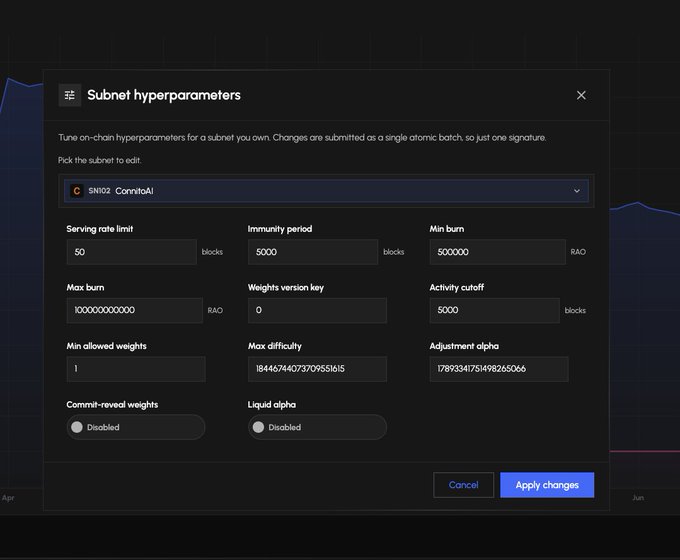Click the 'RAO' unit beside Min burn
The width and height of the screenshot is (680, 560).
(x=578, y=252)
